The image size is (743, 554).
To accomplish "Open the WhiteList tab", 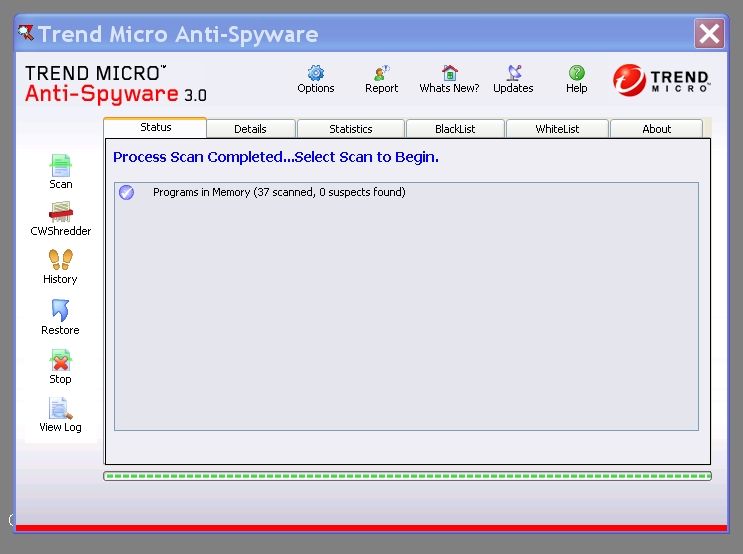I will pos(557,129).
